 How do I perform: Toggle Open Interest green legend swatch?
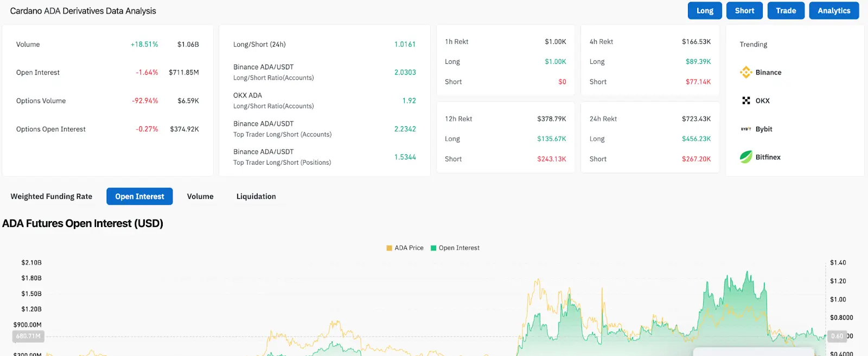pyautogui.click(x=433, y=248)
